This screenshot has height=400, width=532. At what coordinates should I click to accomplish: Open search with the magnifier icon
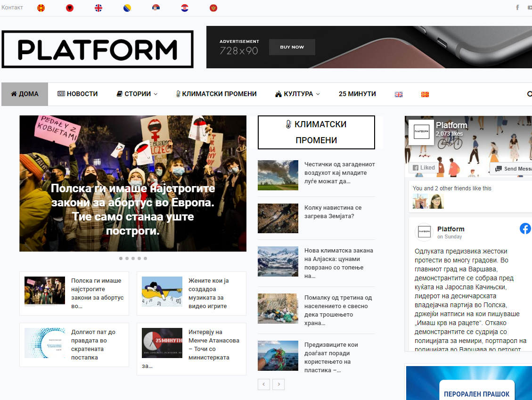tap(529, 94)
